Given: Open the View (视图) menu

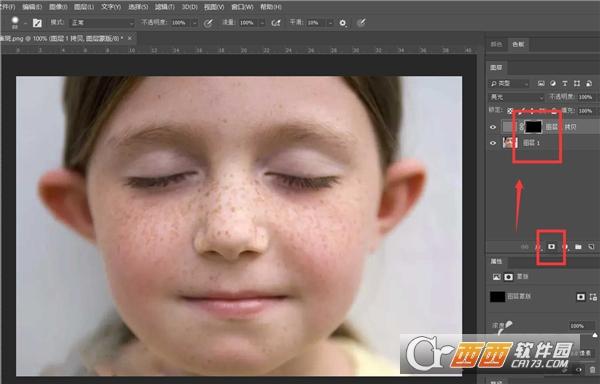Looking at the screenshot, I should coord(214,7).
